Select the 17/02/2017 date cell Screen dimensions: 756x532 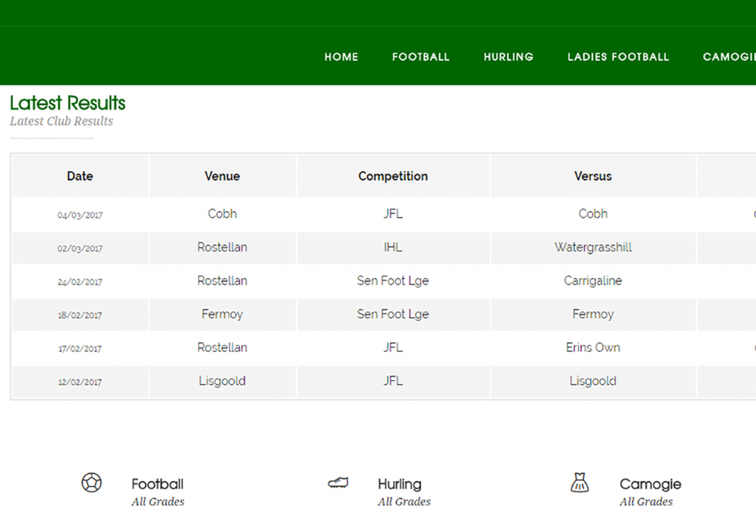pyautogui.click(x=80, y=348)
